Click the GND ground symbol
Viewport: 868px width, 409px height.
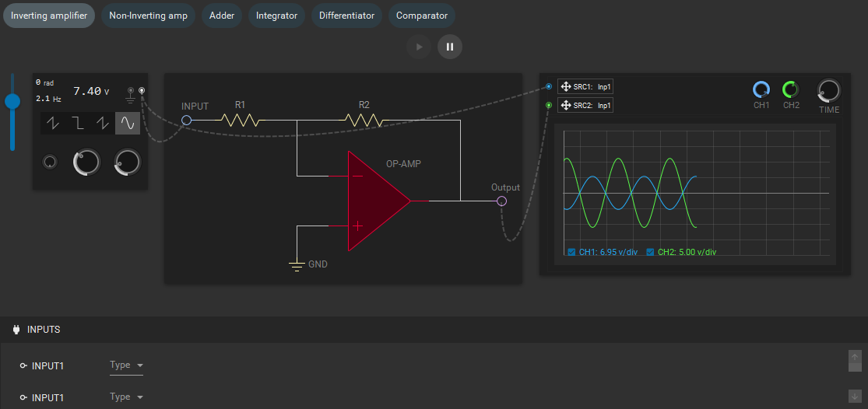(x=297, y=265)
